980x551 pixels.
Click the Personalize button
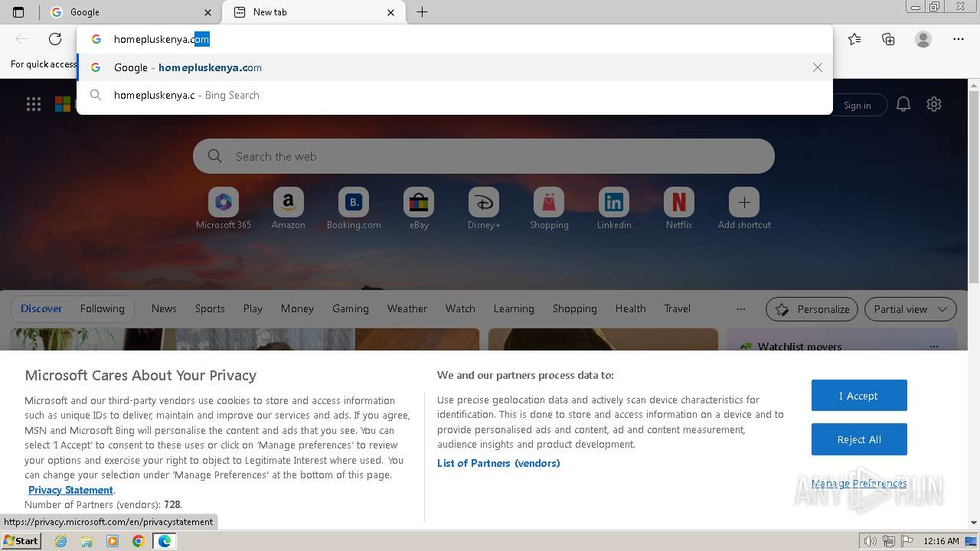(x=812, y=309)
